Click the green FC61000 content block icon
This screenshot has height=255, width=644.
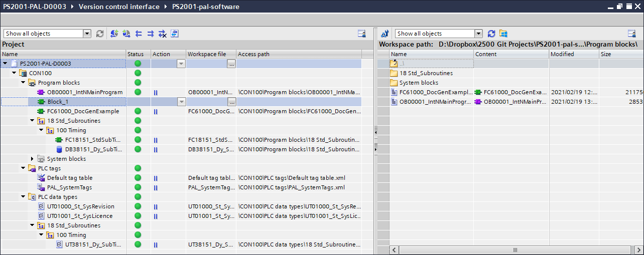[x=478, y=92]
